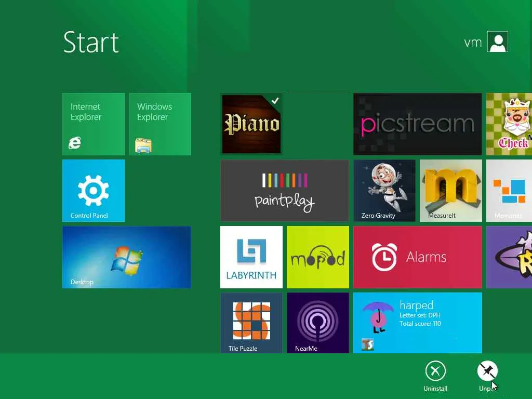
Task: Launch the Labyrinth tile
Action: [251, 257]
